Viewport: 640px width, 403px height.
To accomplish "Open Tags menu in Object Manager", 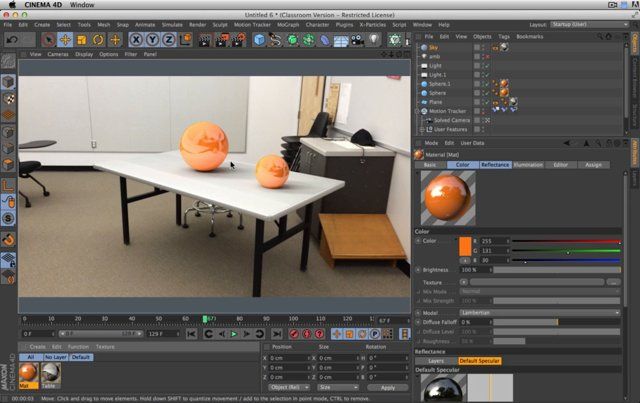I will pyautogui.click(x=504, y=37).
